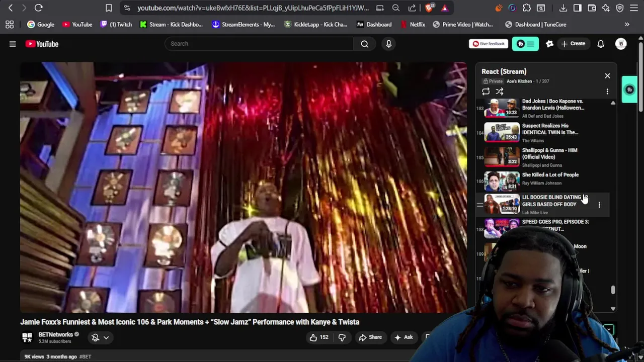Open Brave Shields lion icon
The image size is (644, 362).
coord(429,8)
